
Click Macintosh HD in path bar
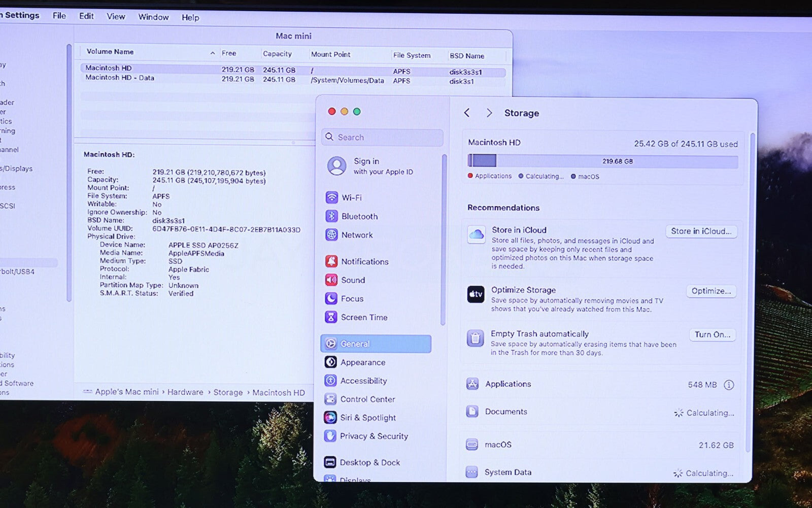point(279,393)
